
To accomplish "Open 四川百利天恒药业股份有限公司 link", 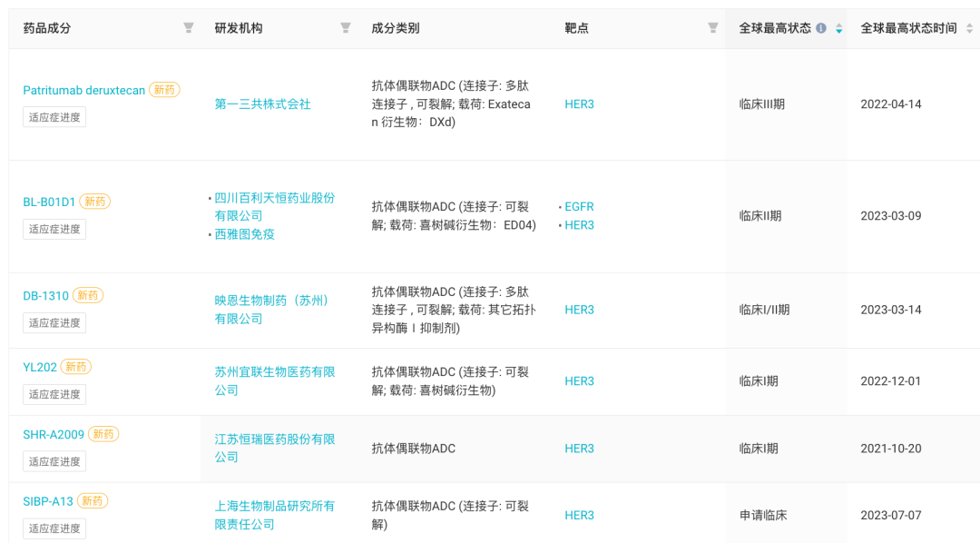I will pyautogui.click(x=274, y=206).
